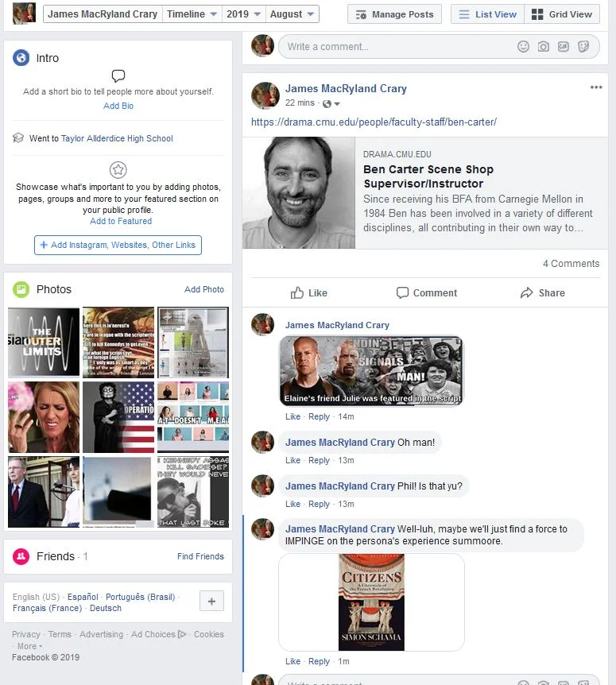Open the Ben Carter Scene Shop Supervisor headline

pyautogui.click(x=428, y=176)
